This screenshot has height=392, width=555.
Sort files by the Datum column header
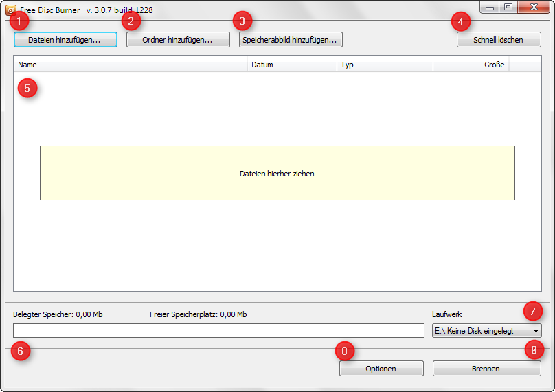[292, 65]
